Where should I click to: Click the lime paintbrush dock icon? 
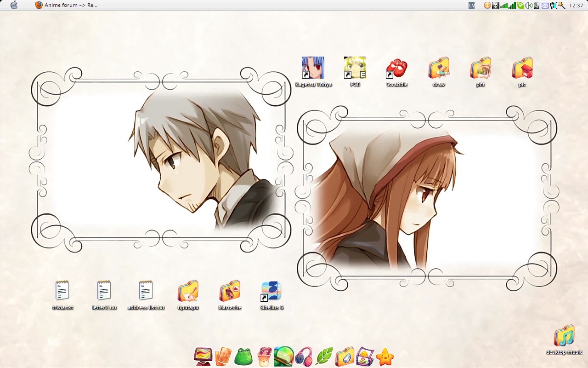tap(283, 356)
